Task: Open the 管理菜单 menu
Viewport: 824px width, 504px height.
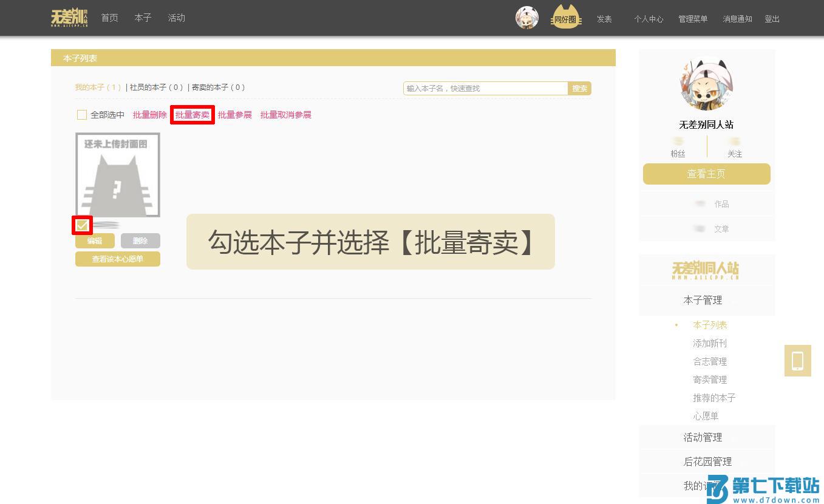Action: pos(693,19)
